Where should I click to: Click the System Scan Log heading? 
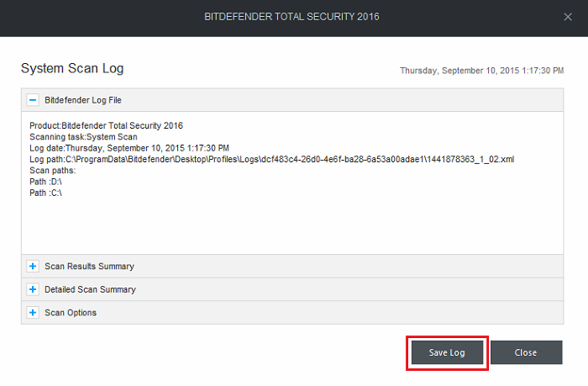(x=72, y=68)
